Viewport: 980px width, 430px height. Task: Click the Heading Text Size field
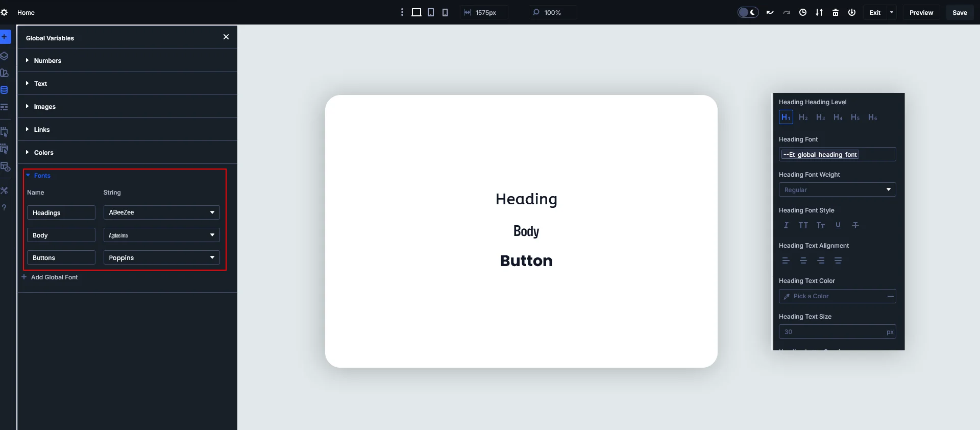(x=837, y=331)
